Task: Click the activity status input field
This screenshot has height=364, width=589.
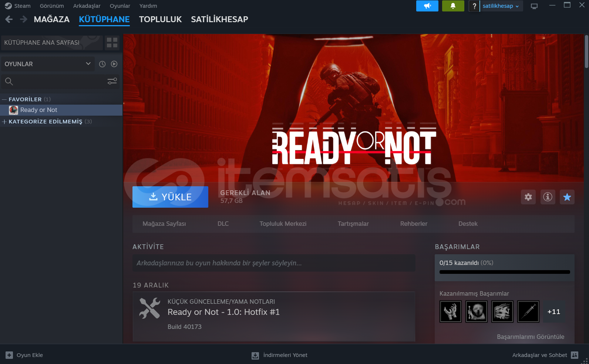Action: pyautogui.click(x=274, y=263)
